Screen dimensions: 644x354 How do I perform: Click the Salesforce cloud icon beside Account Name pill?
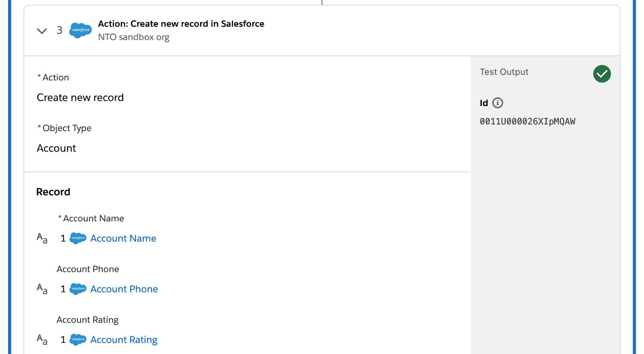click(x=78, y=238)
